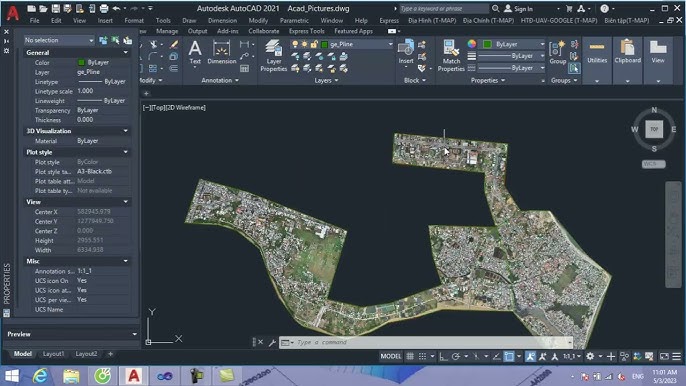The image size is (686, 386).
Task: Switch to the Express Tools ribbon tab
Action: [x=307, y=31]
